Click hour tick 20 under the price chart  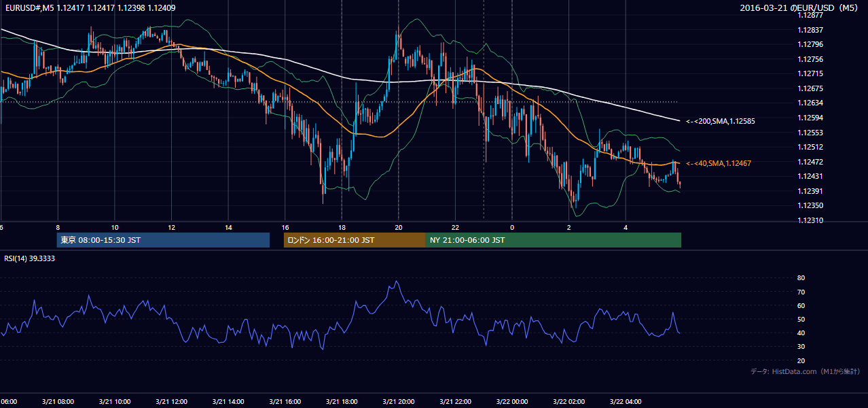tap(399, 227)
